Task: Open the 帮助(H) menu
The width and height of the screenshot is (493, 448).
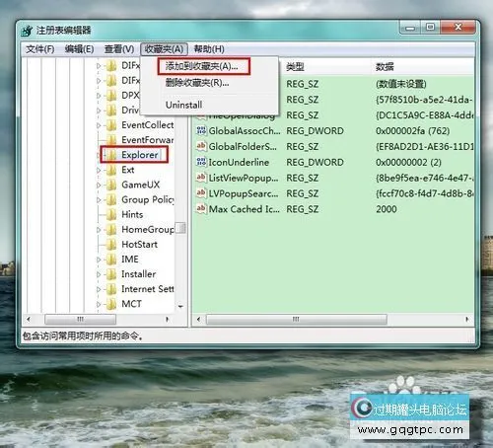Action: click(x=209, y=49)
